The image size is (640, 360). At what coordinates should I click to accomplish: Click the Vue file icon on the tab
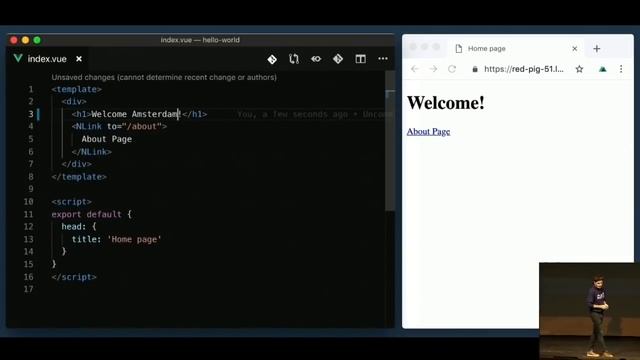[x=18, y=58]
